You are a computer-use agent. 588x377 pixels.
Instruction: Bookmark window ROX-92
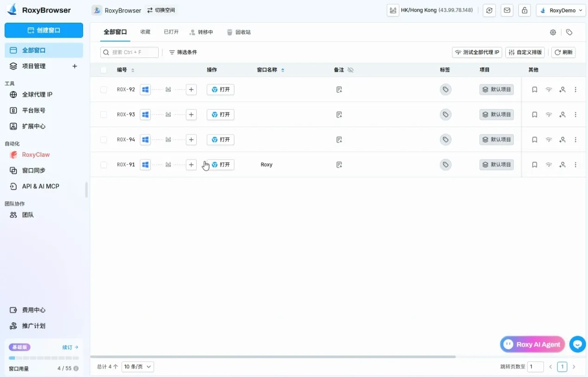tap(535, 89)
